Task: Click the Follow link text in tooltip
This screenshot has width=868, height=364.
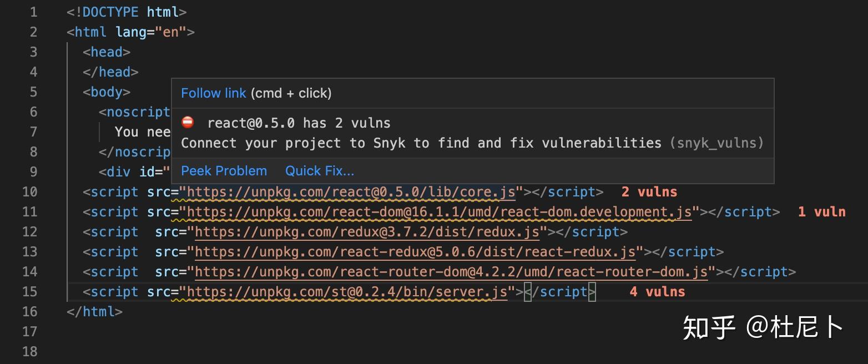Action: tap(214, 93)
